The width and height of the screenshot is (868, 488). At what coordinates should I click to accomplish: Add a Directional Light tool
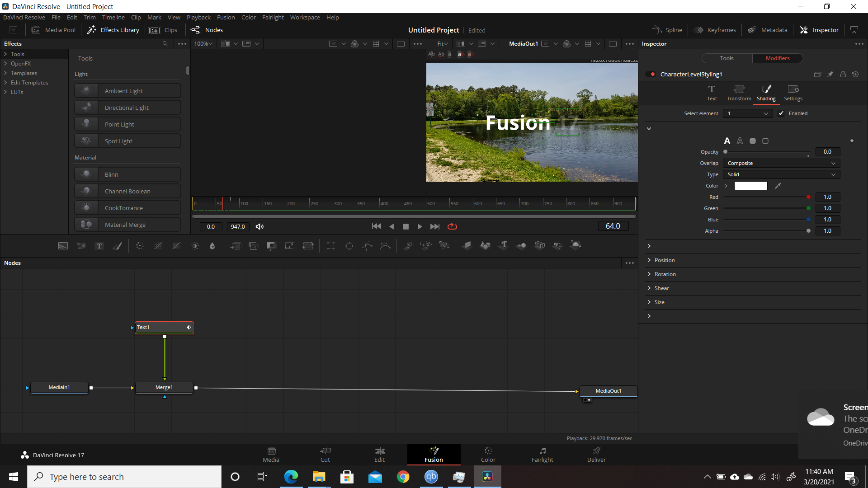127,108
